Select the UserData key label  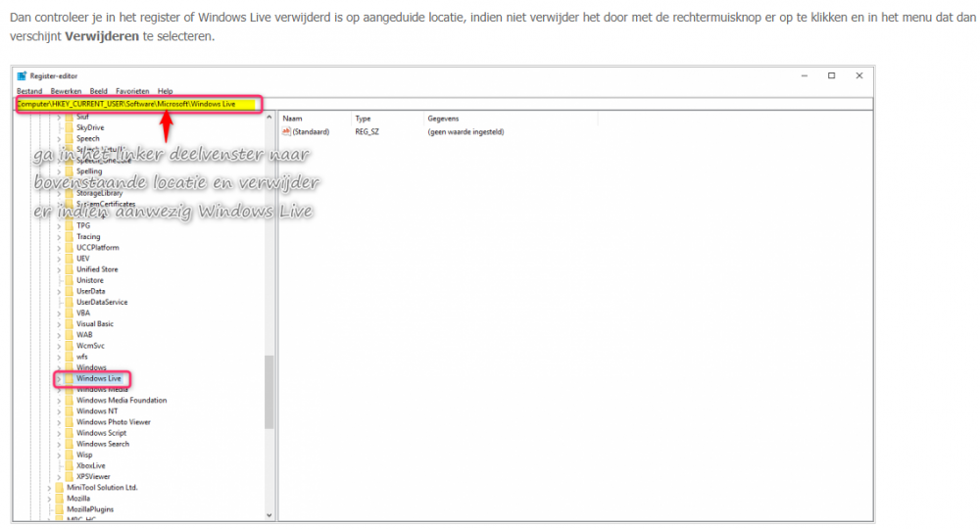point(90,291)
